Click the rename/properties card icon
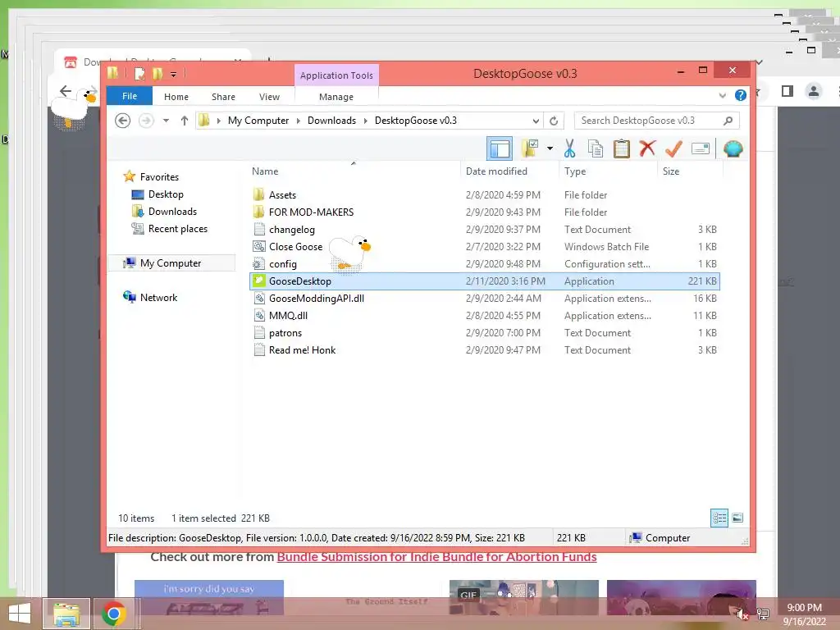 (701, 148)
